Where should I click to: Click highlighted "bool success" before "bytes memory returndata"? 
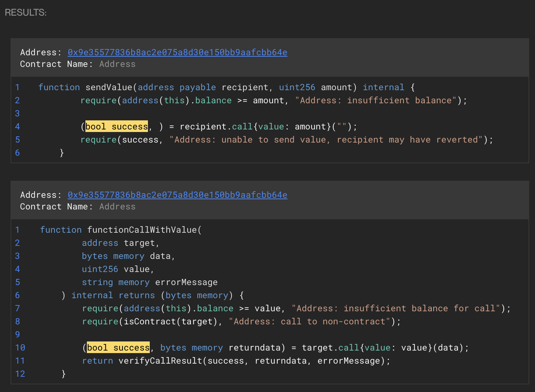point(118,348)
